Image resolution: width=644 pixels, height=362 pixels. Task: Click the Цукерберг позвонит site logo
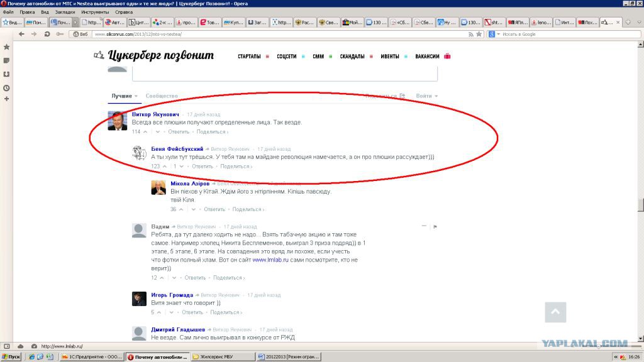(154, 55)
